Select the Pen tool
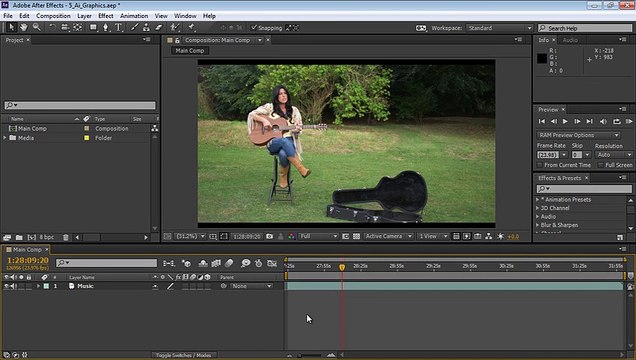This screenshot has width=636, height=360. (105, 27)
